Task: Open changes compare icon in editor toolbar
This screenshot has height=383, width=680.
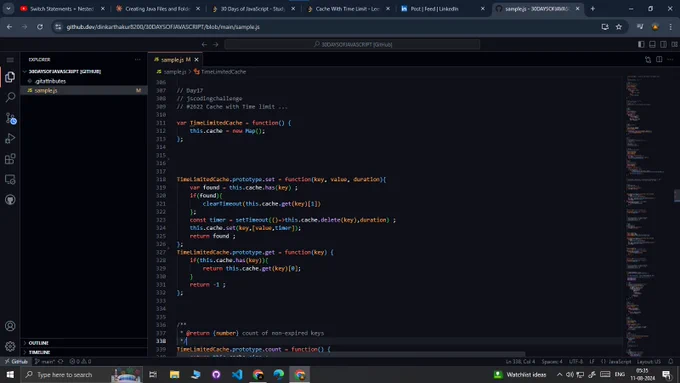Action: pos(647,59)
